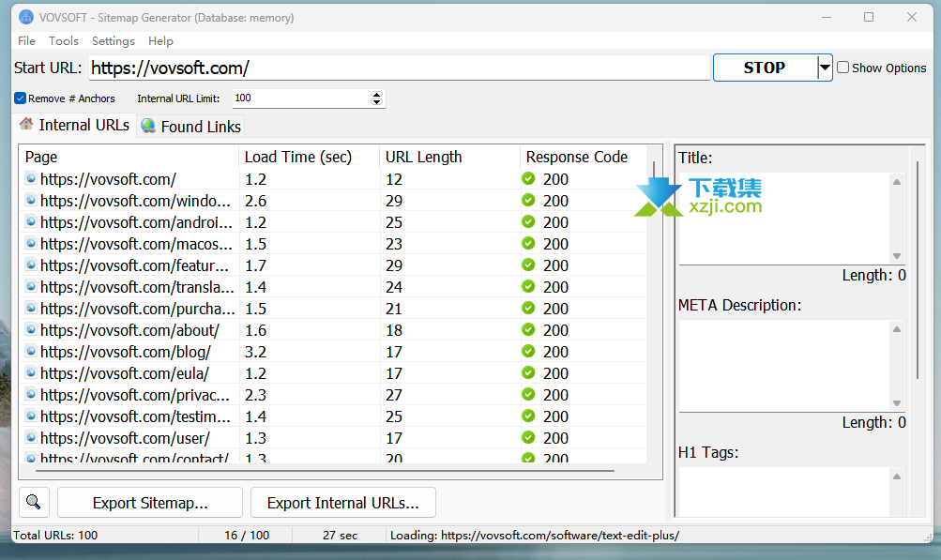Click the page icon of the purcha... row
The width and height of the screenshot is (941, 560).
coord(31,308)
